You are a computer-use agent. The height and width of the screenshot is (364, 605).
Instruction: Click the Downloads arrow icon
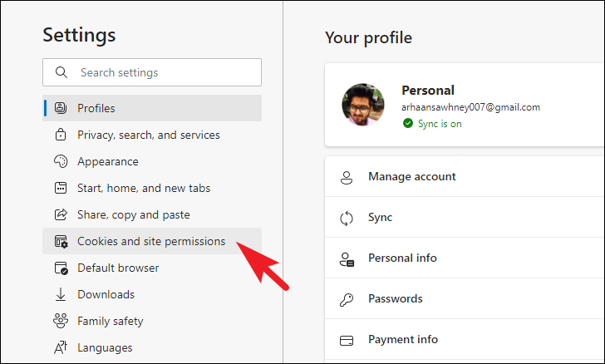coord(61,294)
